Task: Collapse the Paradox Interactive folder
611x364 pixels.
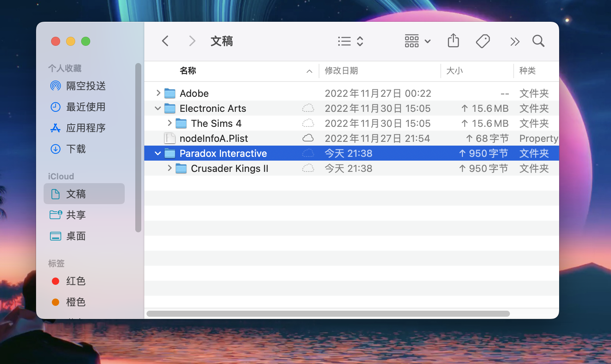Action: click(x=158, y=153)
